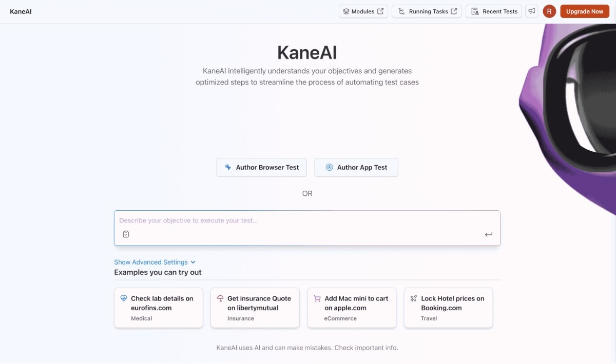Screen dimensions: 616x364
Task: Click the shopping cart icon on the Mac mini card
Action: click(x=317, y=298)
